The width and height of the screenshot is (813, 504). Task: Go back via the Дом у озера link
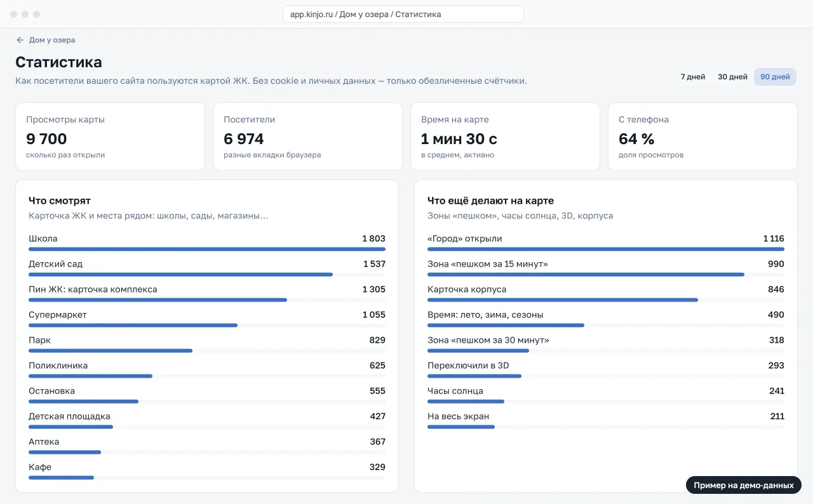(52, 40)
